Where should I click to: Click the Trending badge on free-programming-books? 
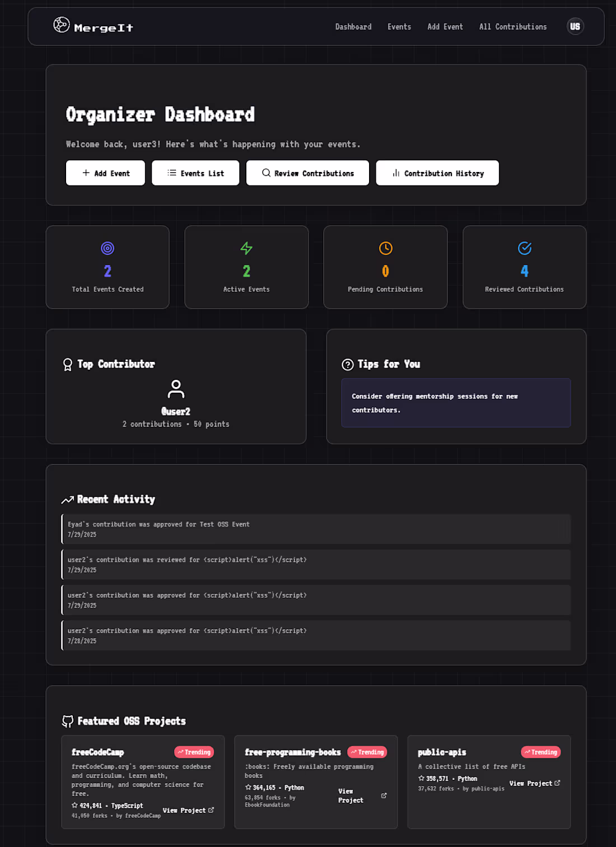pos(367,752)
